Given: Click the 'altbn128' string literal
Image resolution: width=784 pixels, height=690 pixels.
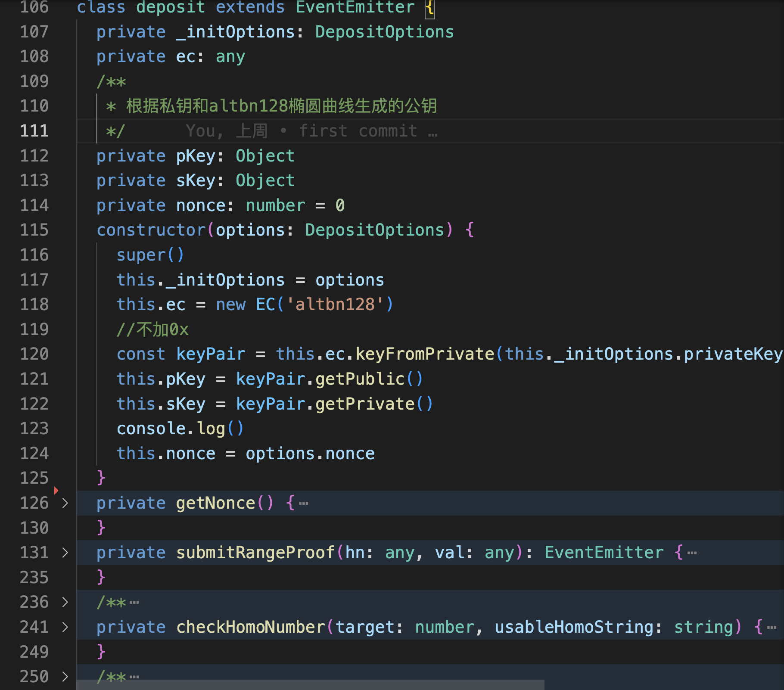Looking at the screenshot, I should coord(335,305).
